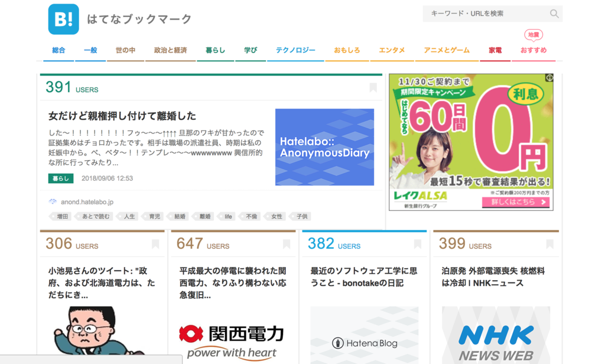Click the article timestamp 2018/09/06 12:53

[108, 178]
